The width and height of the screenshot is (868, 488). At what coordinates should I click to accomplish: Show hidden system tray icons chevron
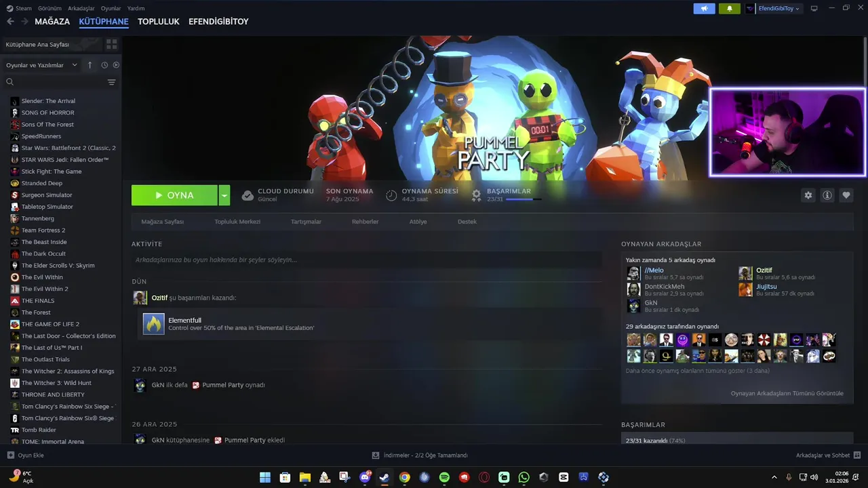(774, 477)
